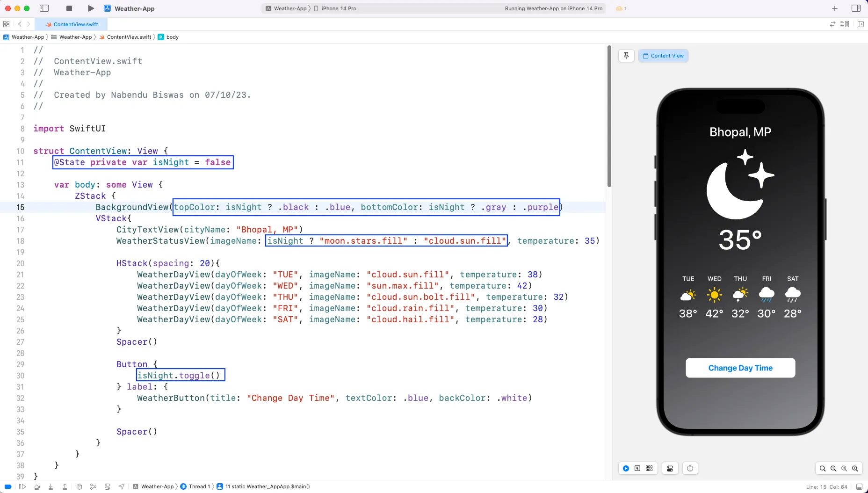This screenshot has height=493, width=868.
Task: Select Content View preview tab
Action: (663, 56)
